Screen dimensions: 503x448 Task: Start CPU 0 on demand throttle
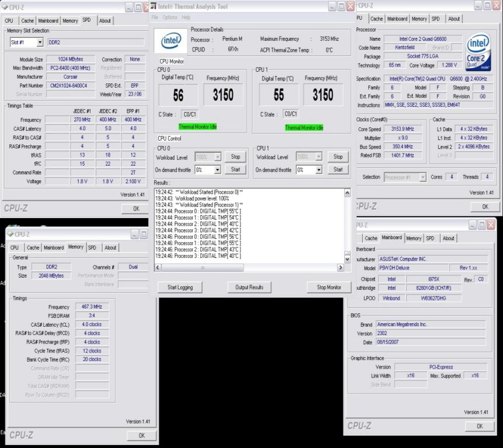pyautogui.click(x=236, y=169)
